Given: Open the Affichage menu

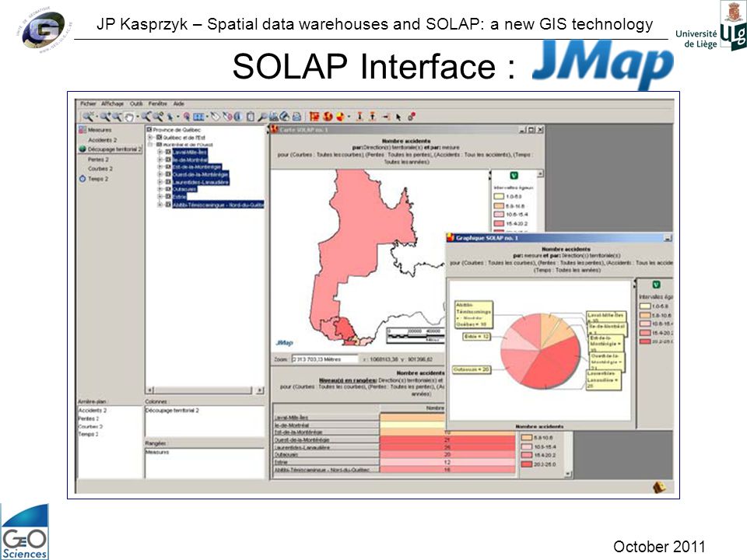Looking at the screenshot, I should pyautogui.click(x=112, y=103).
